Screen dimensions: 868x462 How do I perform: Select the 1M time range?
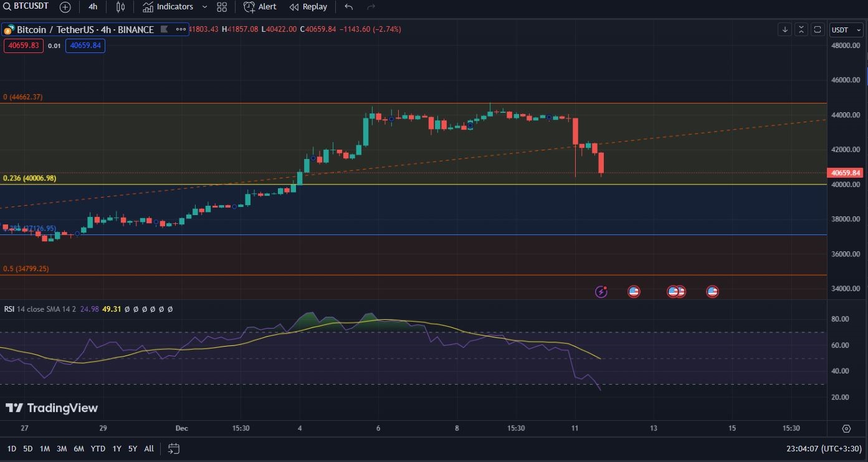44,448
